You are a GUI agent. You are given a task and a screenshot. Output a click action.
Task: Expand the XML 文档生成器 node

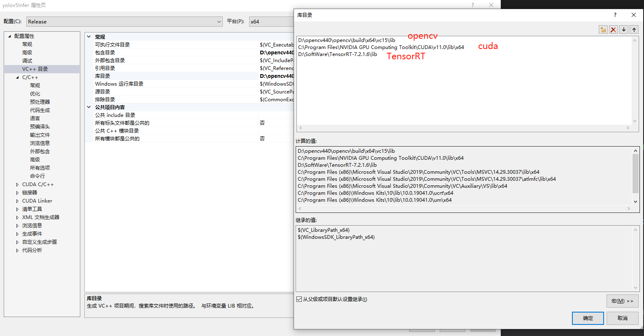click(17, 217)
